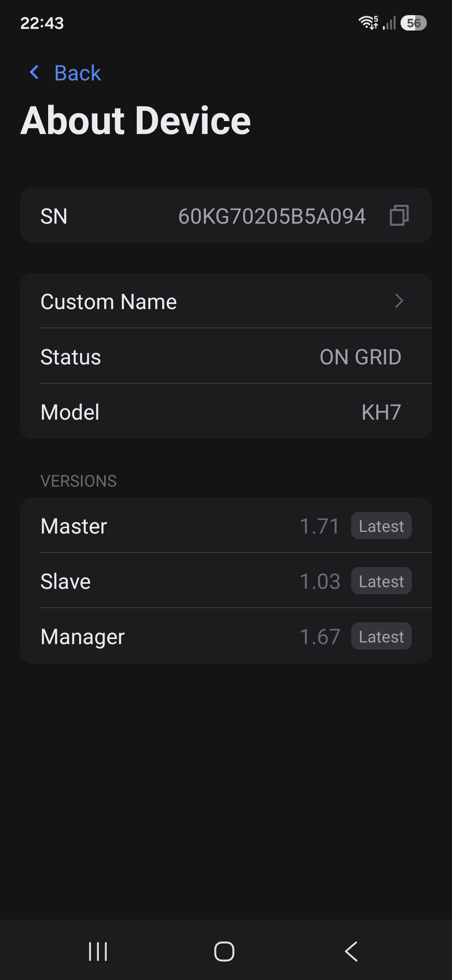Tap the Latest badge next to Manager
Screen dimensions: 452x980
point(381,636)
